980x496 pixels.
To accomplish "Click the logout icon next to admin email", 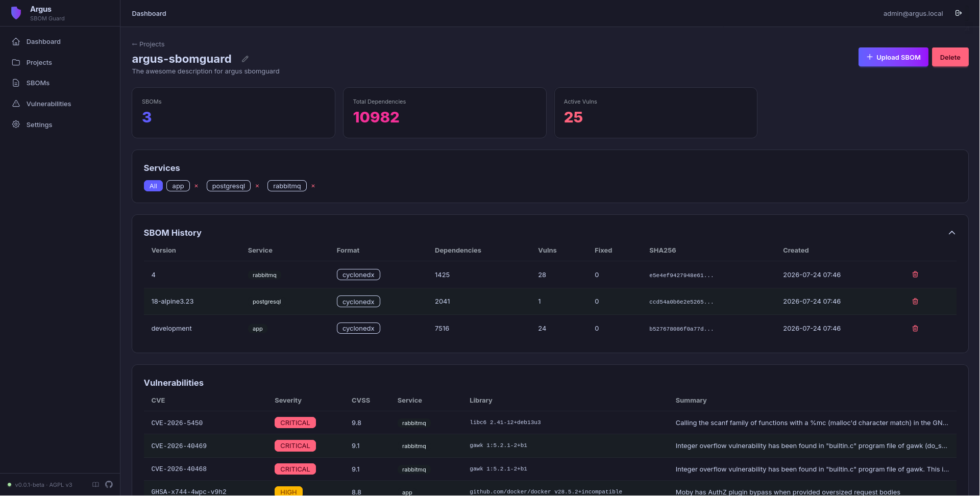I will coord(959,13).
